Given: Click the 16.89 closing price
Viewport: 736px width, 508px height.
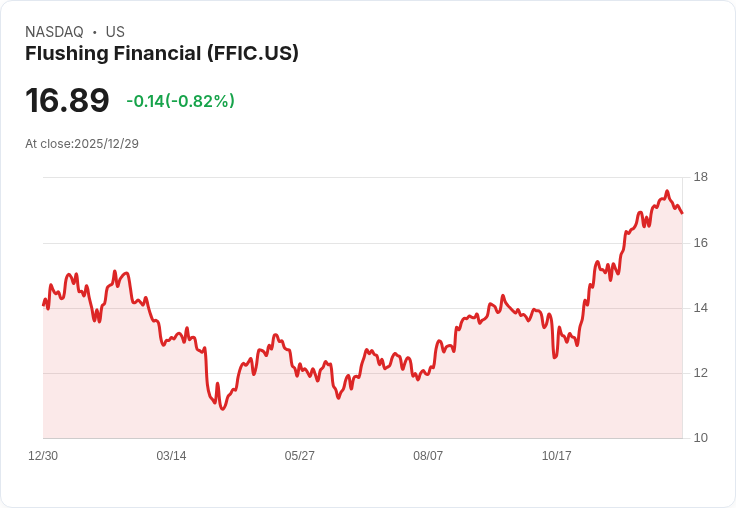Looking at the screenshot, I should pos(67,100).
